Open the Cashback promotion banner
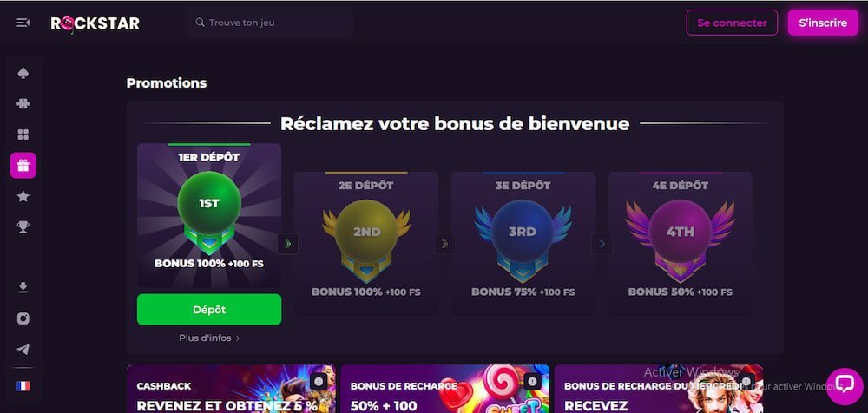868x413 pixels. [x=231, y=389]
